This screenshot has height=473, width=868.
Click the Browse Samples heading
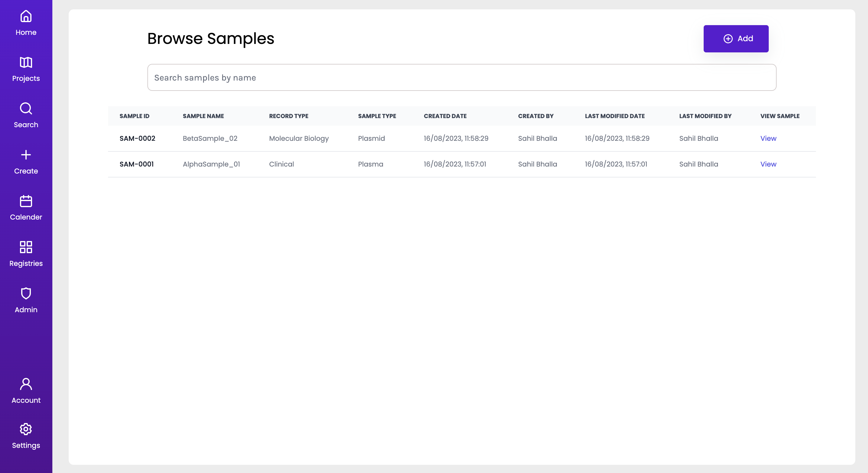(x=211, y=39)
